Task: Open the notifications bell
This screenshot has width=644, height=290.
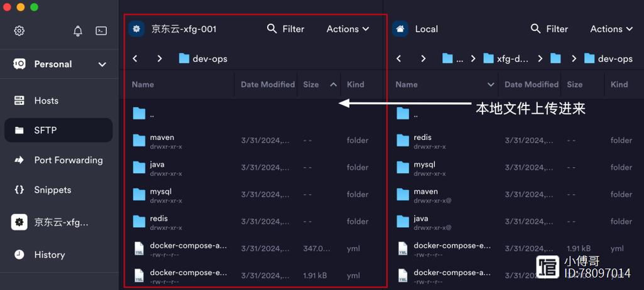Action: point(78,31)
